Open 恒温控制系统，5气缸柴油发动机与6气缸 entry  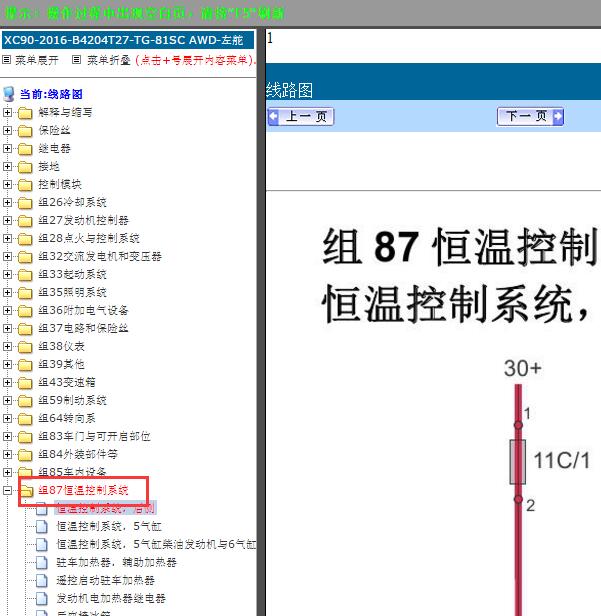coord(156,544)
